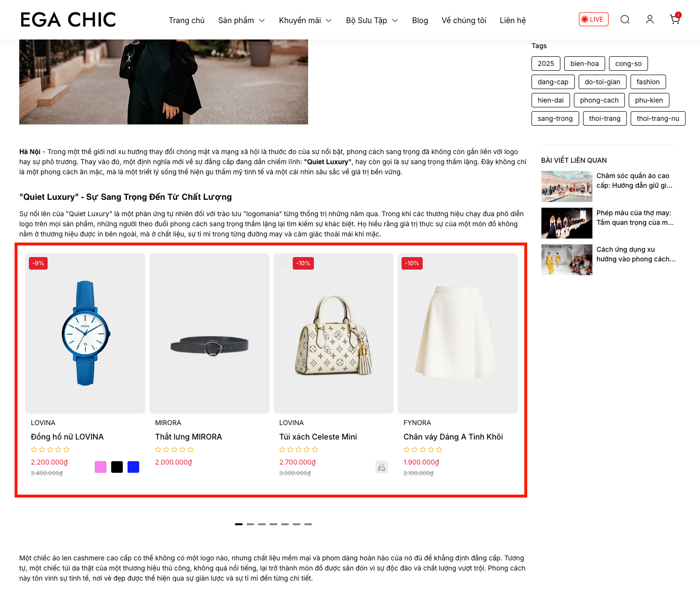Open the search magnifier icon
This screenshot has height=596, width=700.
pos(625,19)
